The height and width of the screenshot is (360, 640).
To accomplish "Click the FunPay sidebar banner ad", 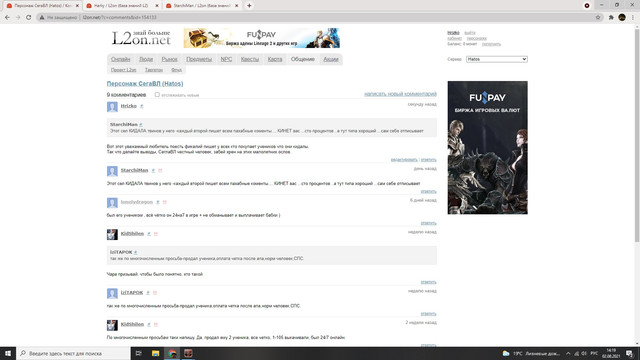I will pos(487,147).
